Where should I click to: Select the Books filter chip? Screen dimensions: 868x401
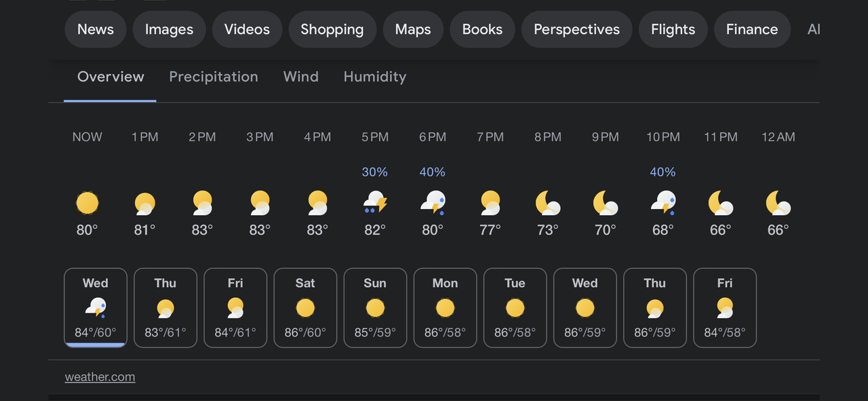[x=482, y=29]
